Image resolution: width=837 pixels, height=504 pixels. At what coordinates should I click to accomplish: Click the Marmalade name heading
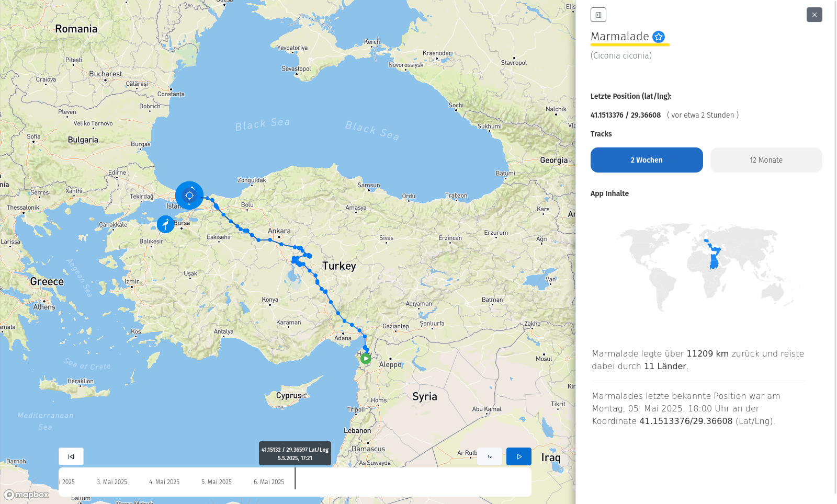pos(619,37)
